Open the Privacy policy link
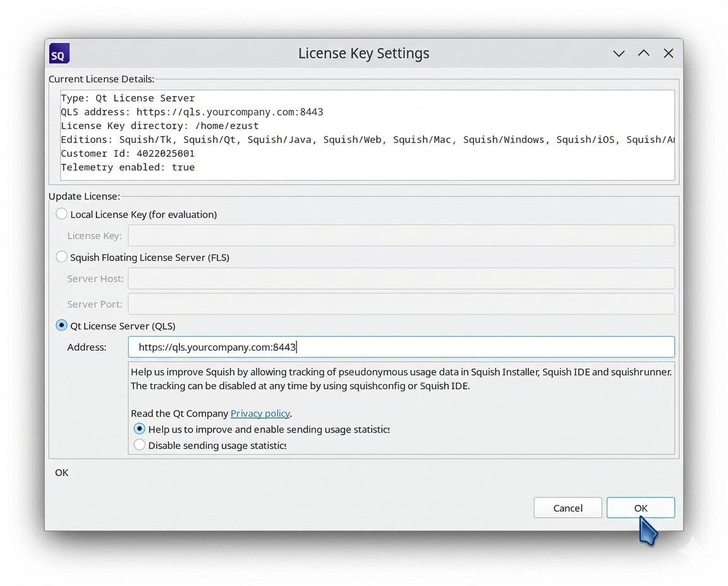Screen dimensions: 728x586 [260, 413]
